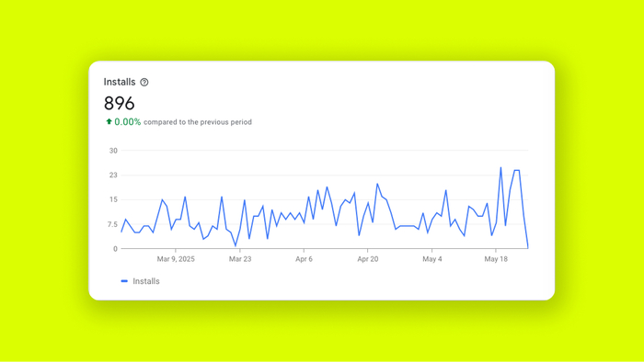Toggle the Installs legend label
Screen dimensions: 644x362
tap(146, 281)
